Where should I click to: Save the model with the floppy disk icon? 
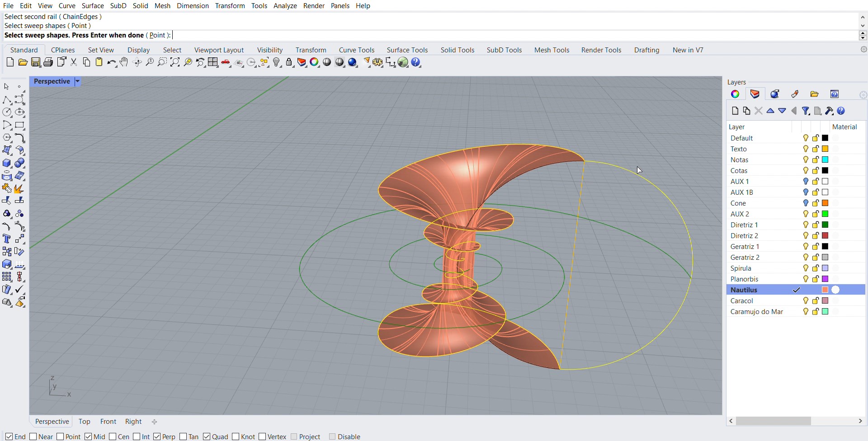pos(36,62)
